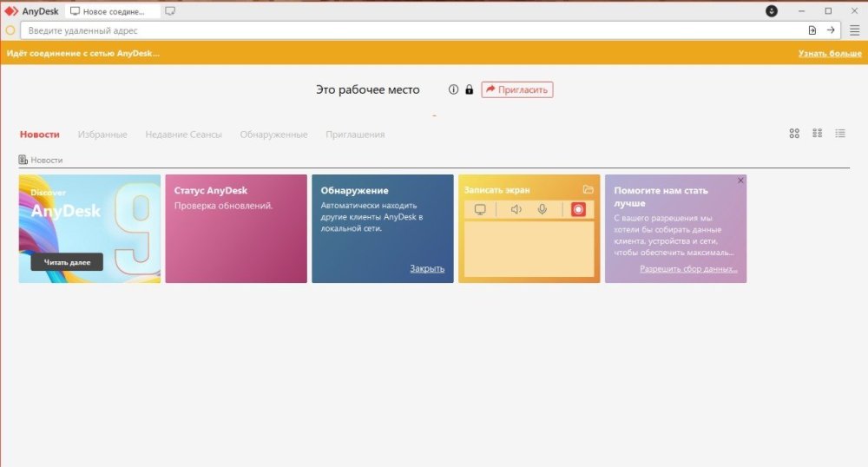Viewport: 868px width, 467px height.
Task: Click the Обнаружение card title
Action: [354, 190]
